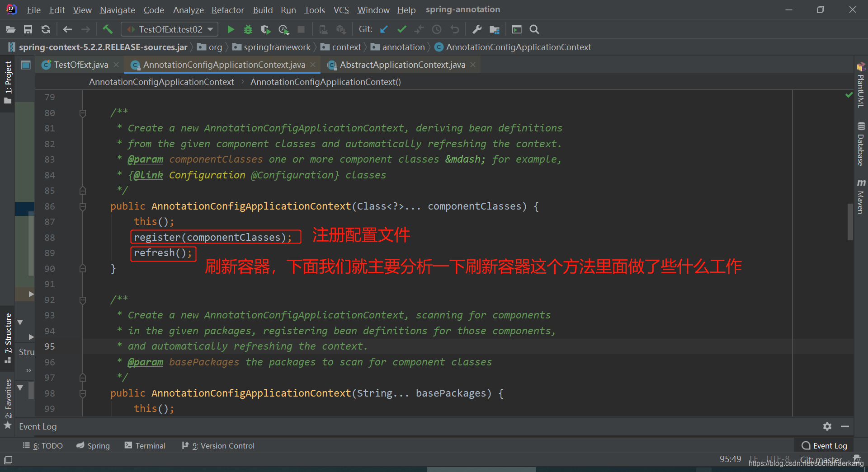This screenshot has height=472, width=868.
Task: Open the Navigate menu
Action: 117,10
